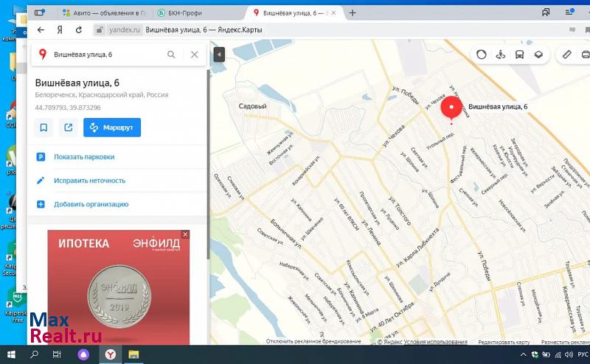Clear the search with the X icon
Image resolution: width=590 pixels, height=364 pixels.
(194, 55)
